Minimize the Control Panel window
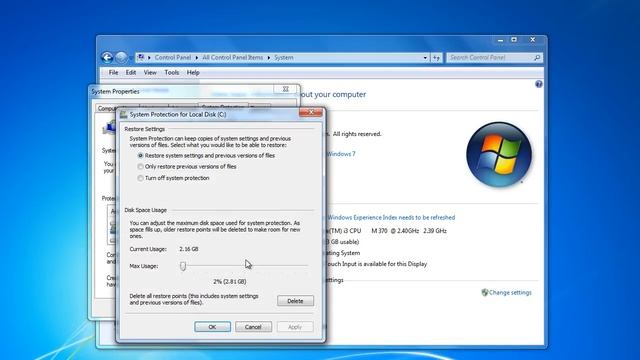The width and height of the screenshot is (640, 360). point(500,40)
